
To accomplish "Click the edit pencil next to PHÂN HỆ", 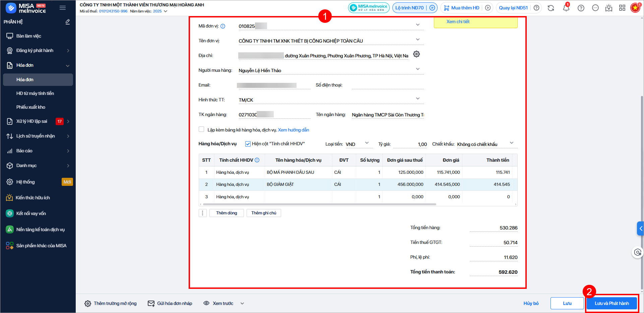I will tap(68, 22).
